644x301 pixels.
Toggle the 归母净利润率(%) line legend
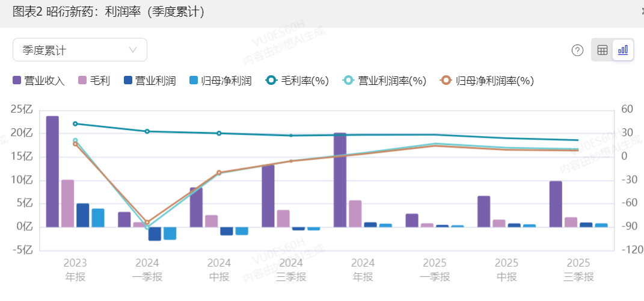coord(486,81)
